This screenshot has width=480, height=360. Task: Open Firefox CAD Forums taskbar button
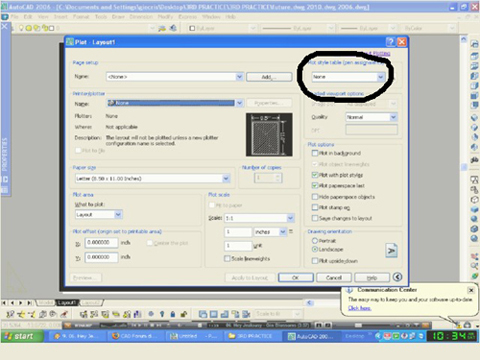(135, 336)
